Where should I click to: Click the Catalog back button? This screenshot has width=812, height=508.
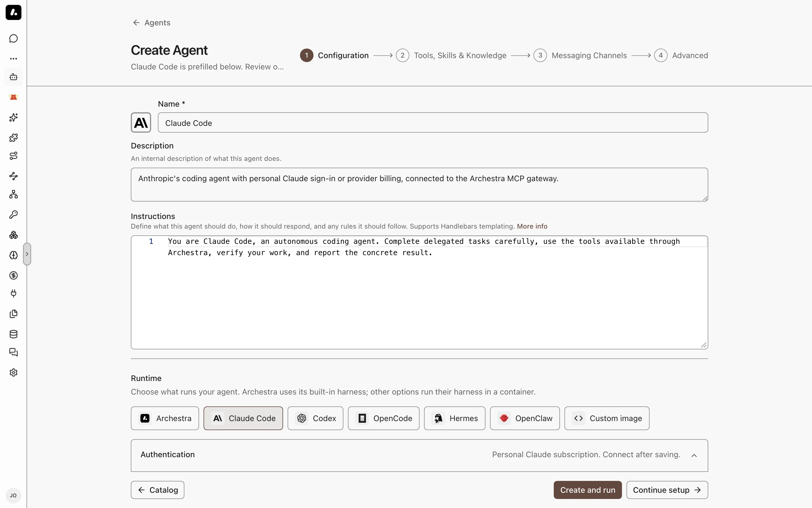pyautogui.click(x=157, y=490)
